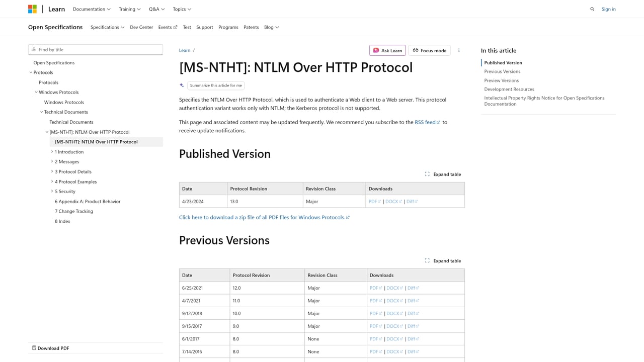Click inside the Find by title field
Viewport: 644px width, 362px height.
pyautogui.click(x=96, y=49)
